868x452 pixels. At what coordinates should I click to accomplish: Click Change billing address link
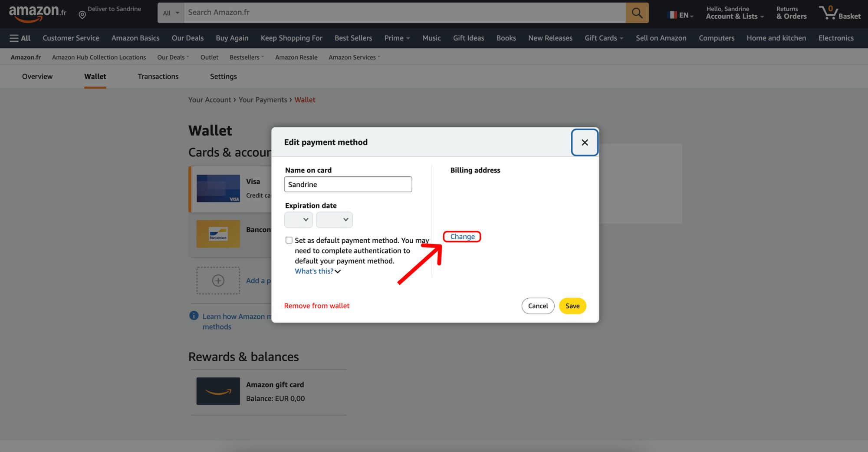pyautogui.click(x=462, y=237)
